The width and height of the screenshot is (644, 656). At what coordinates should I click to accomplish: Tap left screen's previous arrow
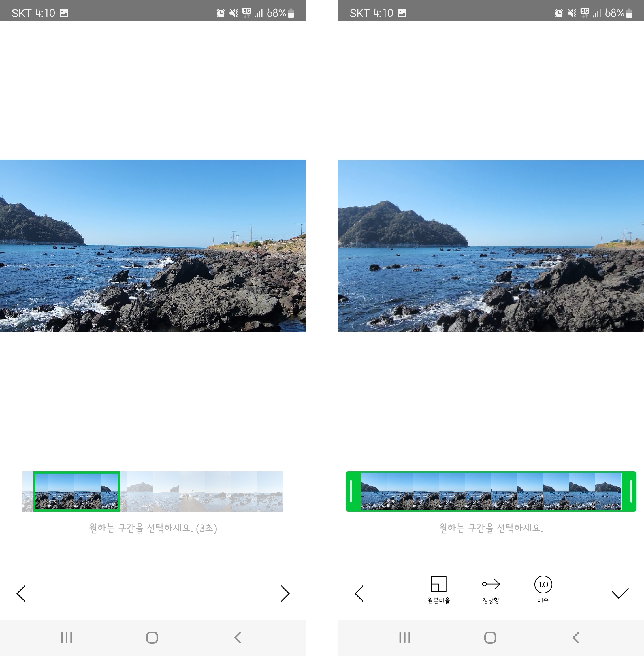(x=21, y=593)
